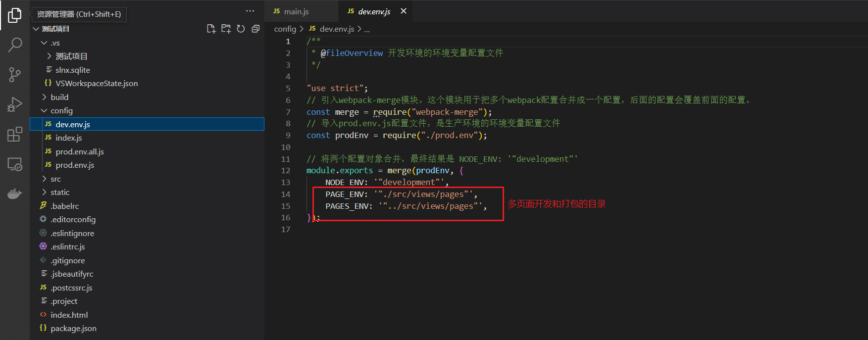
Task: Click the New Folder icon in explorer
Action: pyautogui.click(x=226, y=29)
